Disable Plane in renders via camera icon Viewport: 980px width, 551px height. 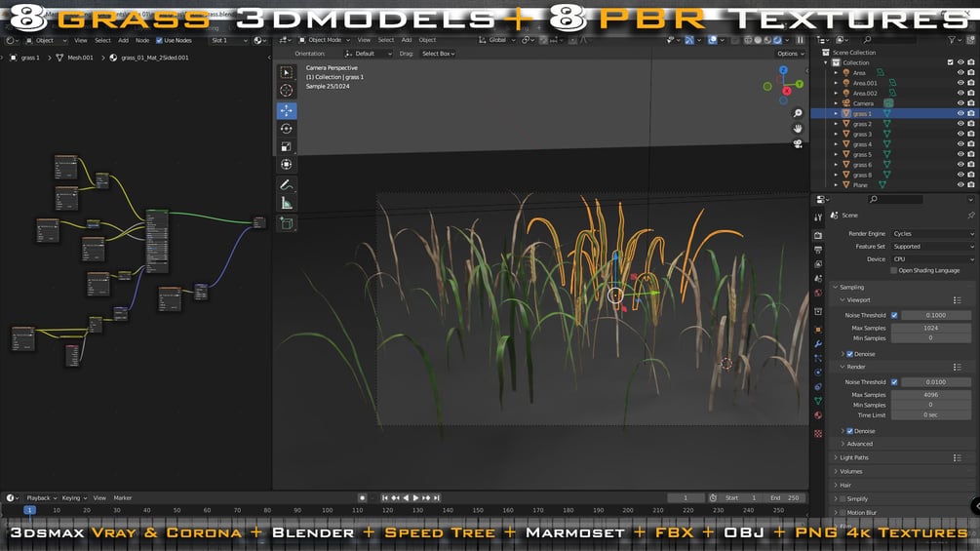[x=970, y=185]
